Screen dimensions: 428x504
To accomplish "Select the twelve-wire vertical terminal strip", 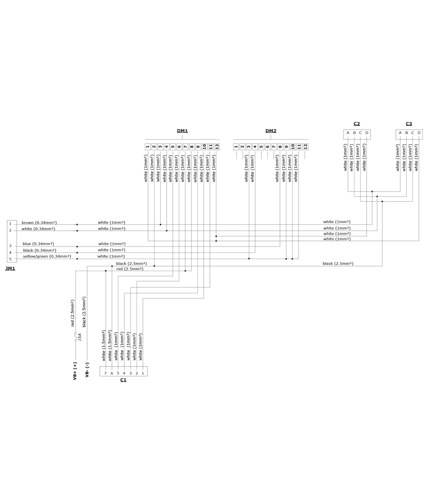I will (181, 168).
